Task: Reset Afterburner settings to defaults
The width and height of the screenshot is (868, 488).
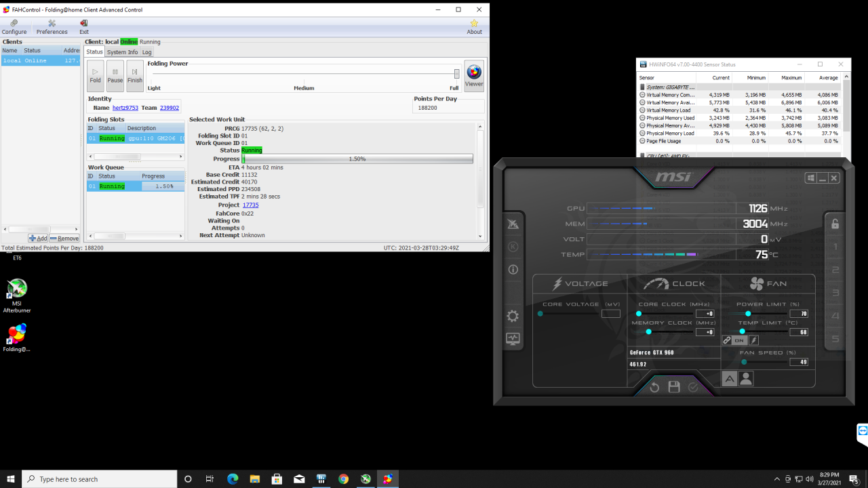Action: click(654, 387)
